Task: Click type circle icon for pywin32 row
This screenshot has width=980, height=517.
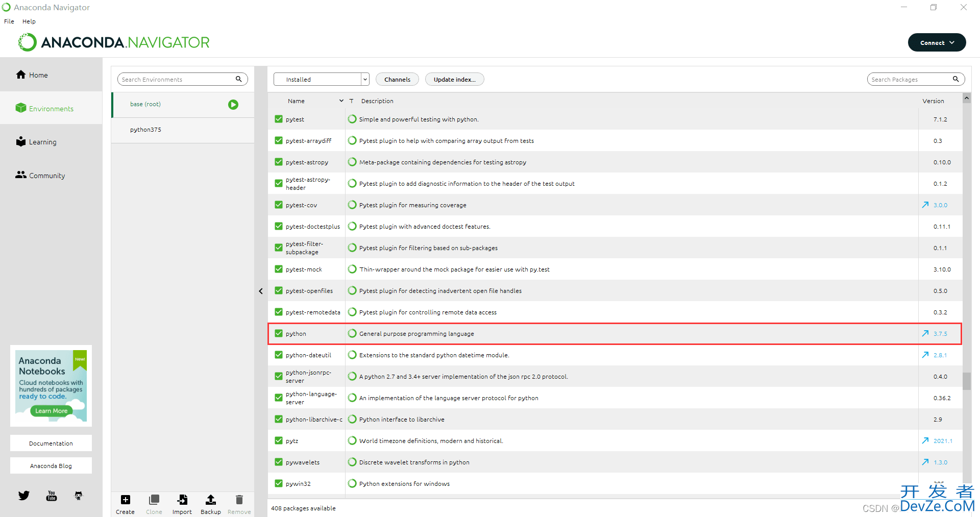Action: (352, 483)
